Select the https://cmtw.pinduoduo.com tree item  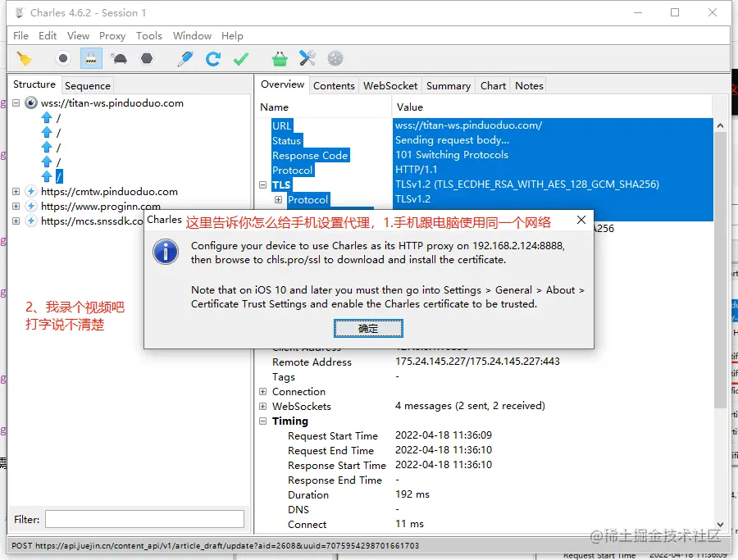point(109,192)
